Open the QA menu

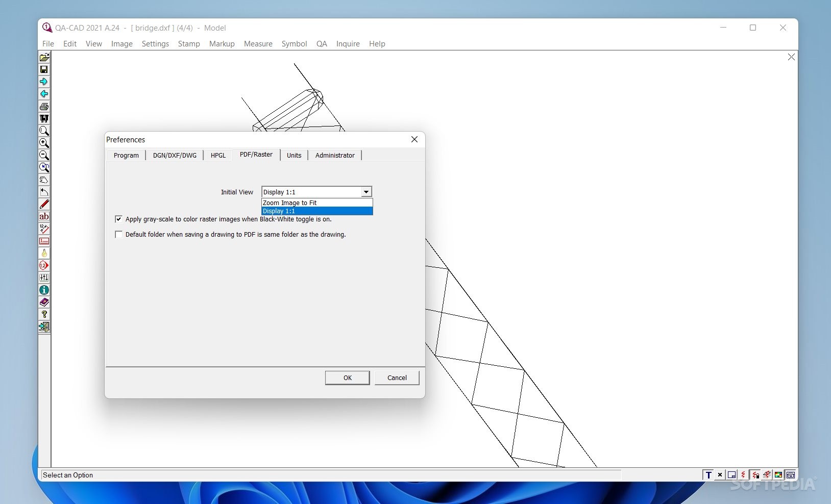pos(322,44)
